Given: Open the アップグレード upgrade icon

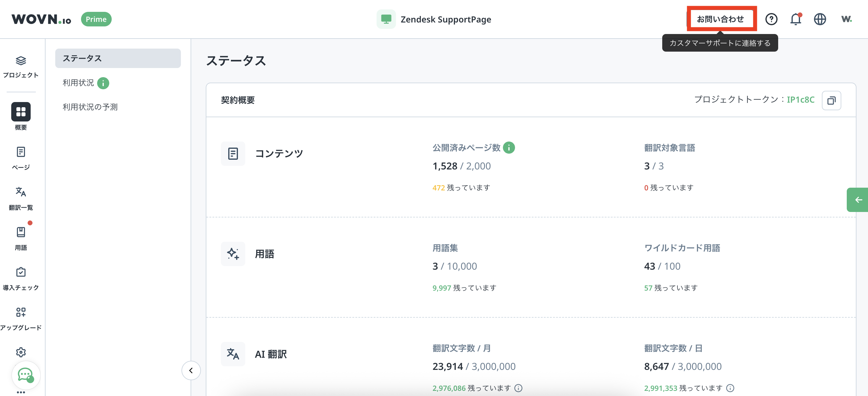Looking at the screenshot, I should 21,312.
